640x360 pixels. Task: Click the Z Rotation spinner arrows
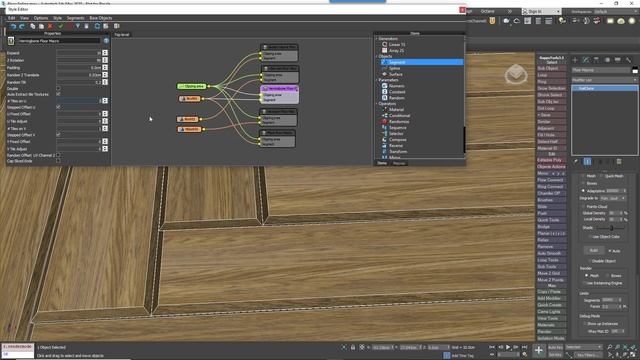coord(105,60)
